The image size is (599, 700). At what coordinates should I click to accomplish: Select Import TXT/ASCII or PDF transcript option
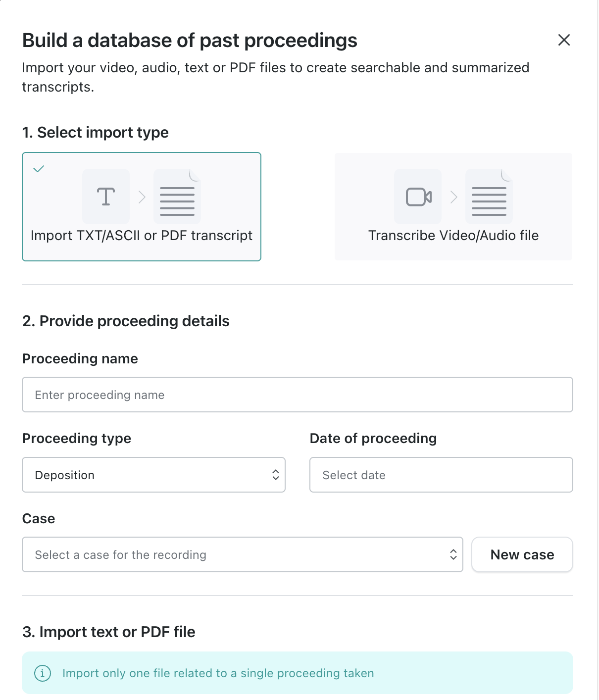coord(142,236)
